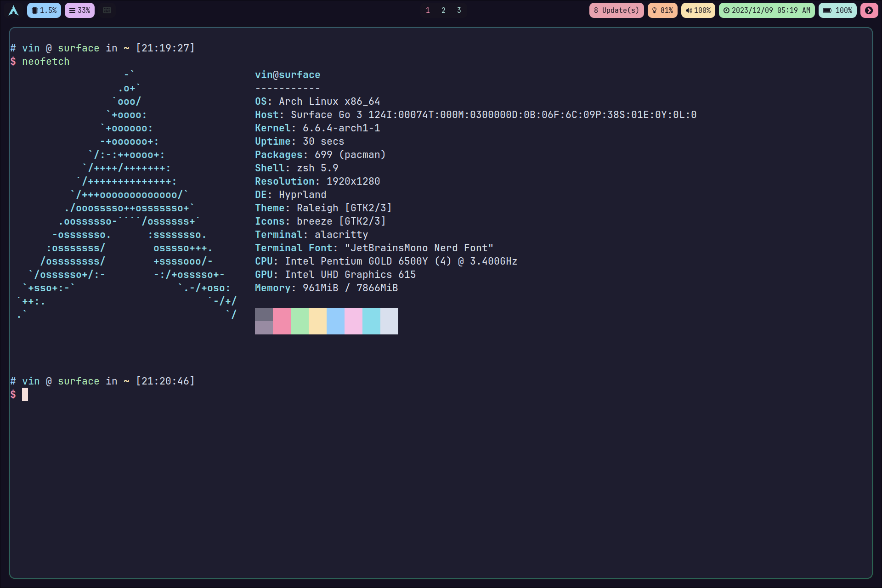Click the CPU usage 1.5% module
The image size is (882, 588).
click(x=44, y=10)
